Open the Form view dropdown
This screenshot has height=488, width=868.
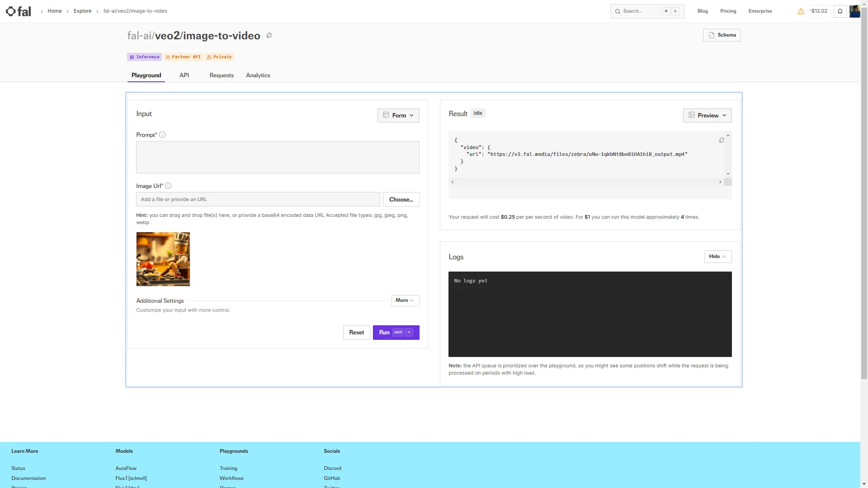pyautogui.click(x=398, y=115)
